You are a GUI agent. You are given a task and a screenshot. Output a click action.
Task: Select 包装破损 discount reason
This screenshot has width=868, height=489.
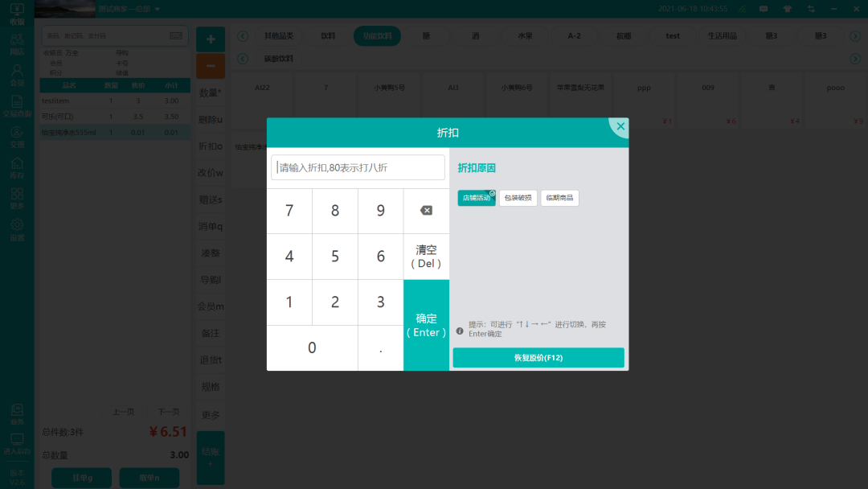(518, 198)
